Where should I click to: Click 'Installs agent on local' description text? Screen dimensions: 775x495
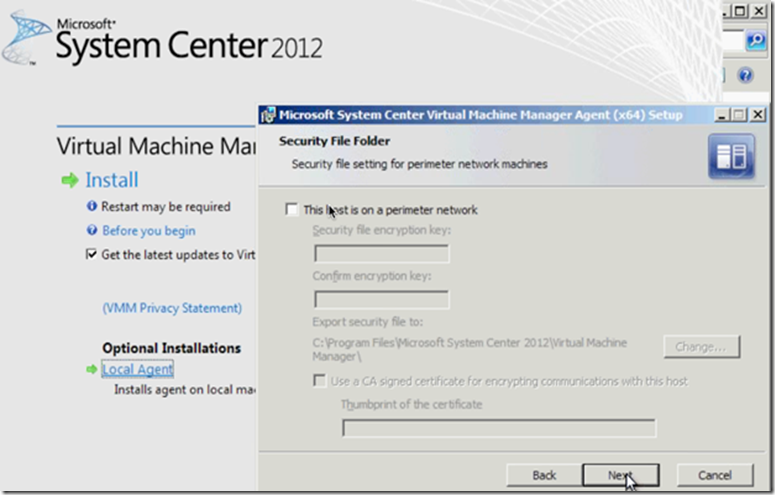coord(185,390)
